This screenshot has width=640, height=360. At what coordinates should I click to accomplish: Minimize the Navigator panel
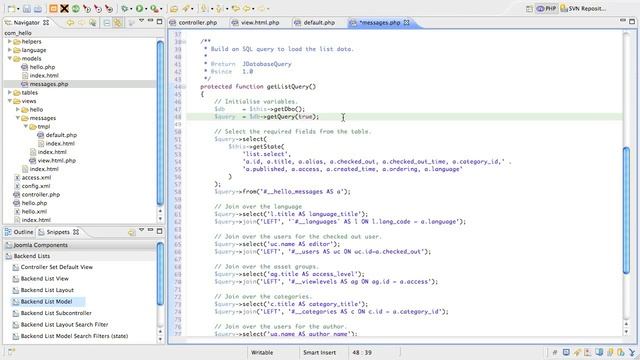(150, 21)
